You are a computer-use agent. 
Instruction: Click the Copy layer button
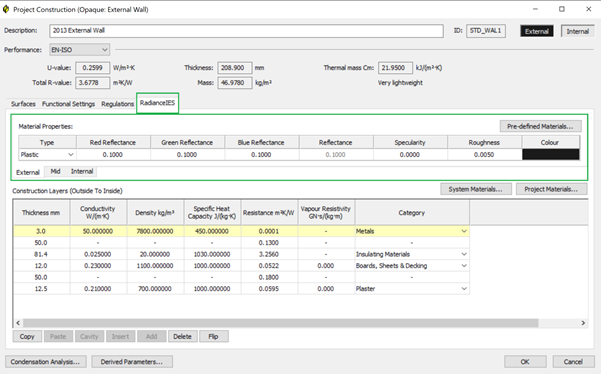tap(27, 336)
